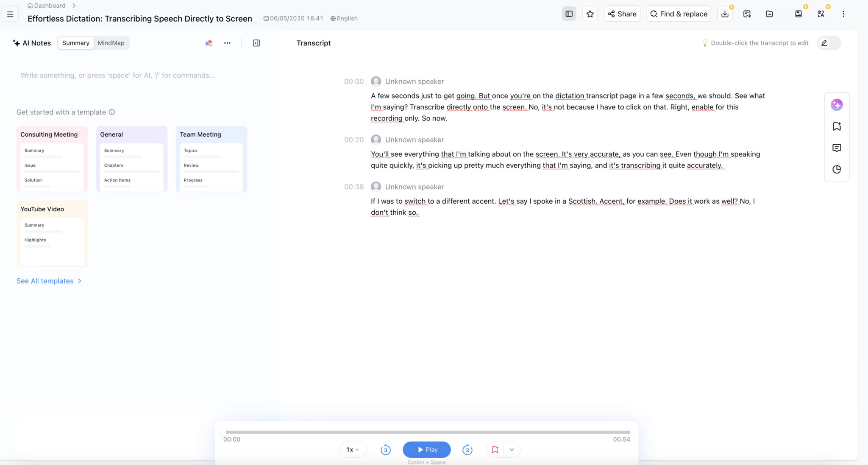The height and width of the screenshot is (465, 868).
Task: Toggle the side panel layout button
Action: tap(569, 14)
